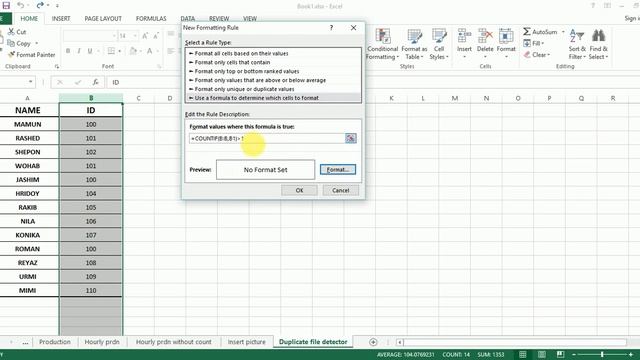
Task: Select 'Format only unique or duplicate values' rule
Action: [273, 89]
